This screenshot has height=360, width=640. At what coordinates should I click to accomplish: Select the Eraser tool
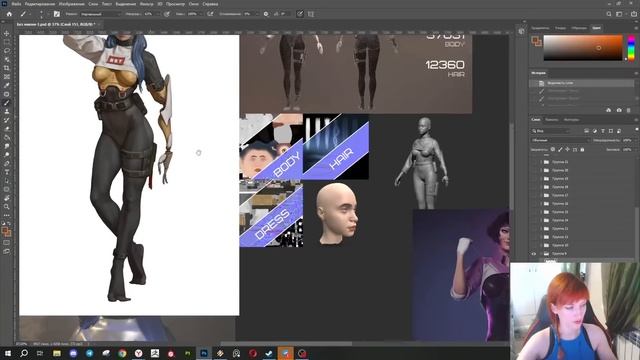[7, 129]
